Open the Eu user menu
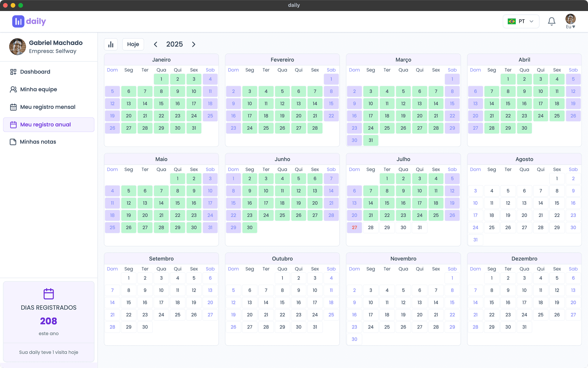This screenshot has height=368, width=588. [570, 21]
